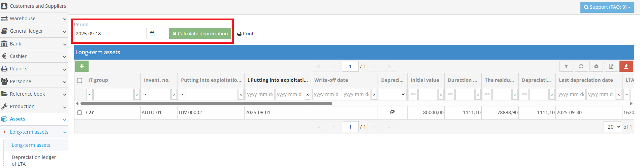This screenshot has height=168, width=644.
Task: Expand the Support (FAQ: 9) dropdown
Action: [607, 7]
